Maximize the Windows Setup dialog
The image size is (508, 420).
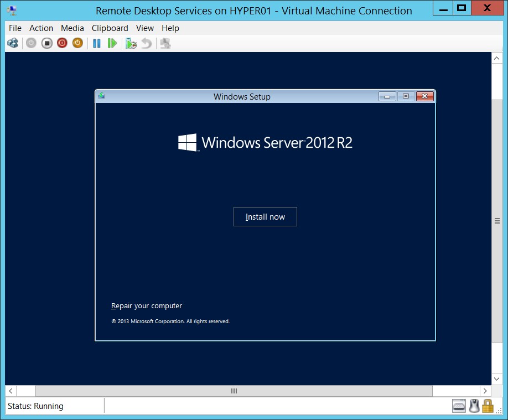click(x=406, y=96)
